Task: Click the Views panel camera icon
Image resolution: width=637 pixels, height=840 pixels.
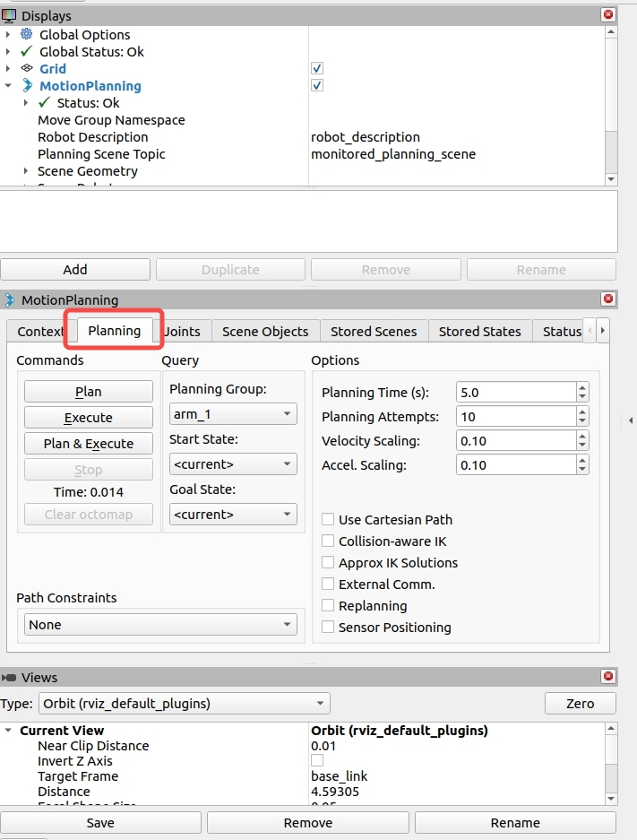Action: tap(9, 678)
